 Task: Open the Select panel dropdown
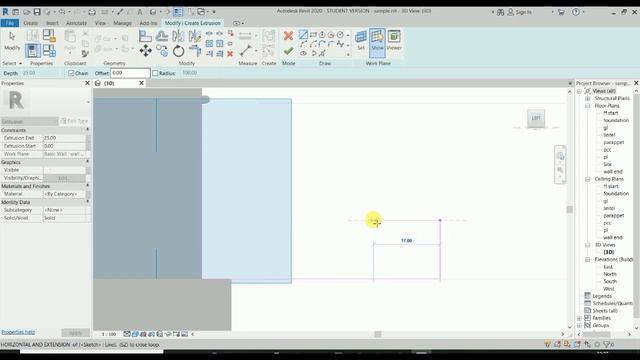[x=12, y=63]
